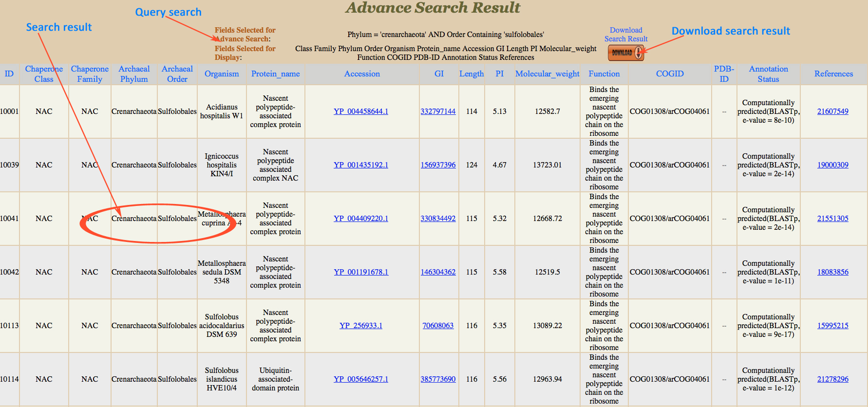Open accession link YP_005646257.1
The width and height of the screenshot is (868, 407).
point(361,379)
